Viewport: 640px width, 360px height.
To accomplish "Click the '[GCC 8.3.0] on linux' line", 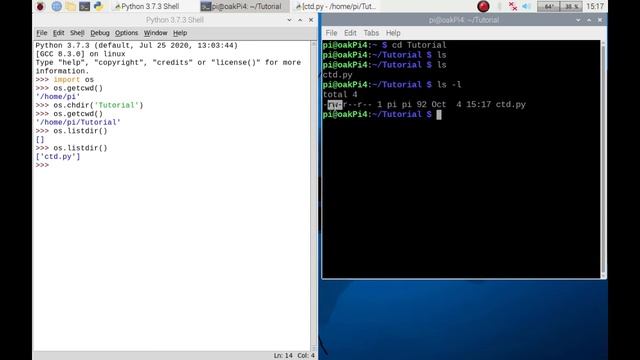I will click(x=80, y=54).
